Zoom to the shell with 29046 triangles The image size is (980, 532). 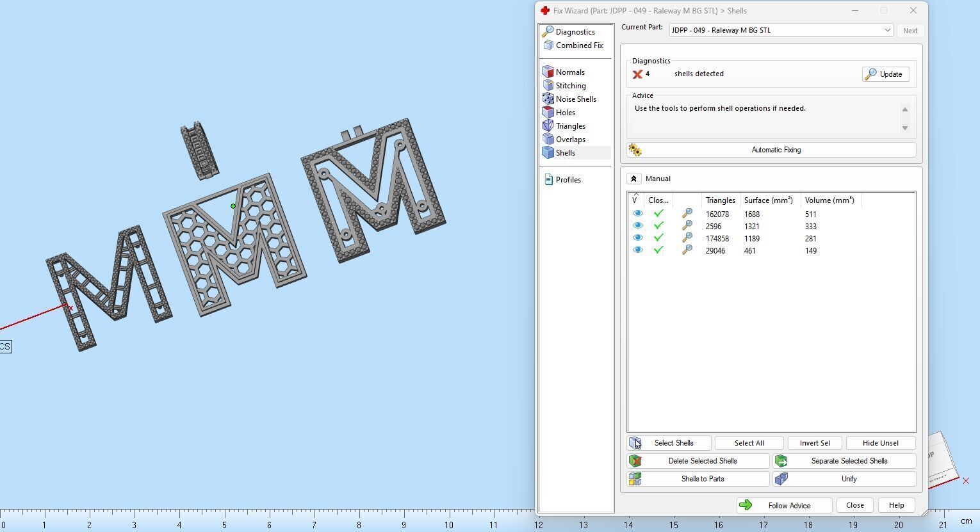coord(687,250)
